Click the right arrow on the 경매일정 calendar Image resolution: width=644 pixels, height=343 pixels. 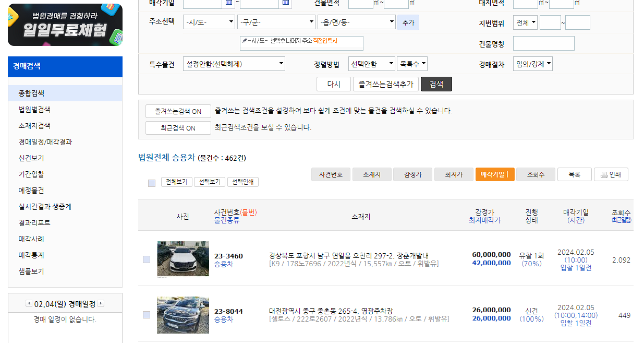point(101,303)
